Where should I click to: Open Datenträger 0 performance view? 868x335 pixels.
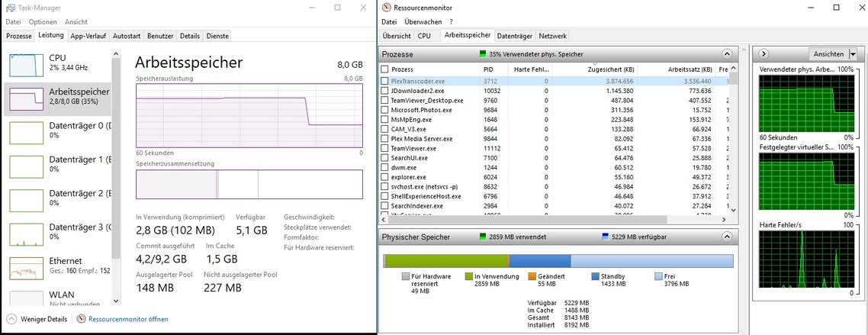click(x=58, y=133)
